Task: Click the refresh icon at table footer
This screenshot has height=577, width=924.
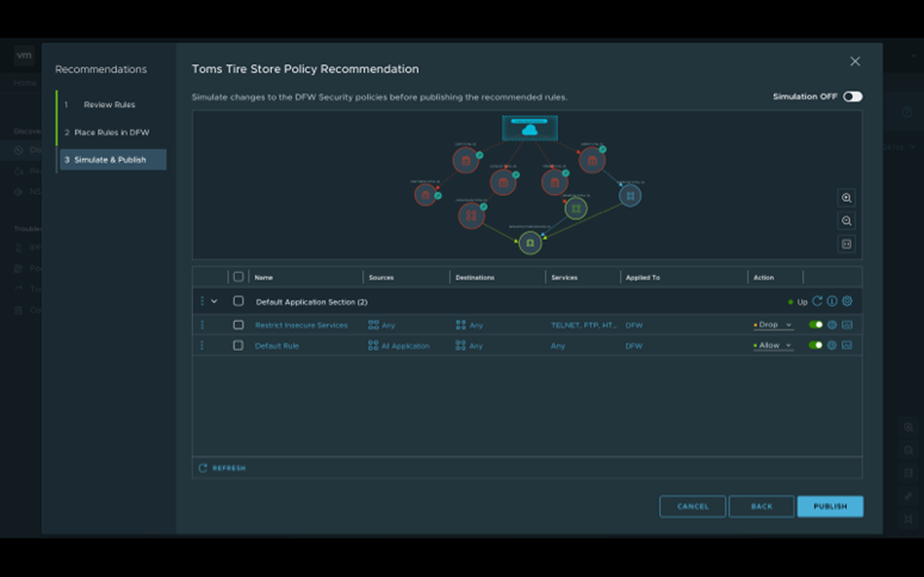Action: 203,468
